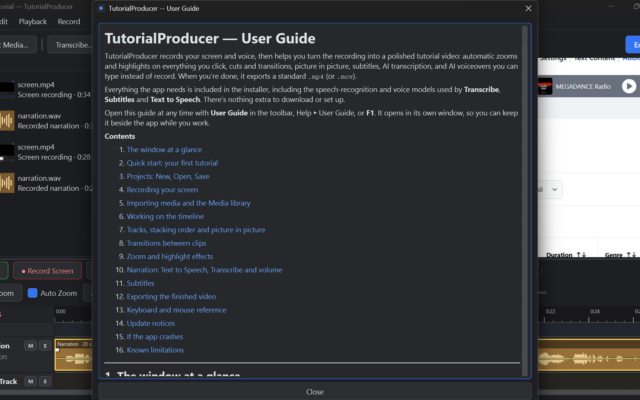This screenshot has width=640, height=400.
Task: Select screen.mp4 with 0:34 duration in library
Action: tap(46, 90)
